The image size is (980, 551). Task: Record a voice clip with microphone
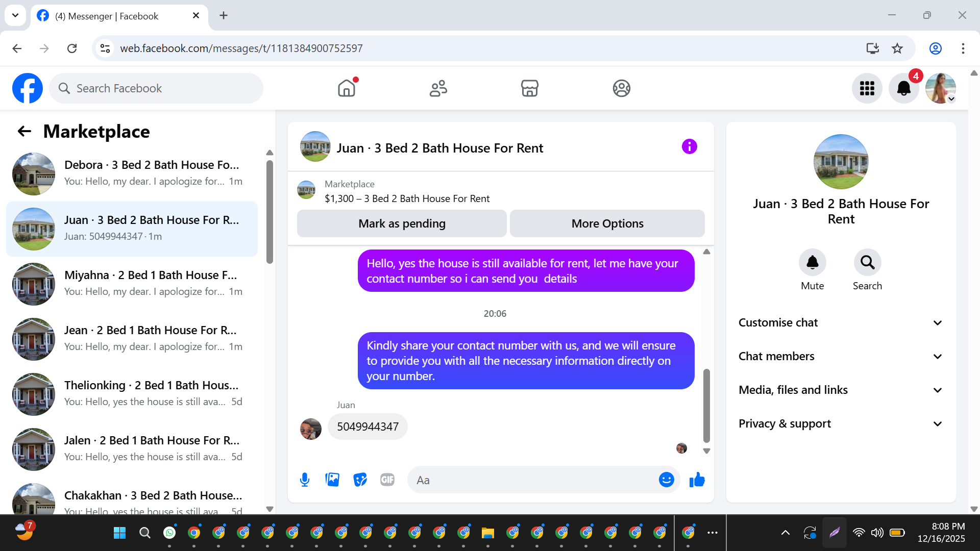pos(305,480)
